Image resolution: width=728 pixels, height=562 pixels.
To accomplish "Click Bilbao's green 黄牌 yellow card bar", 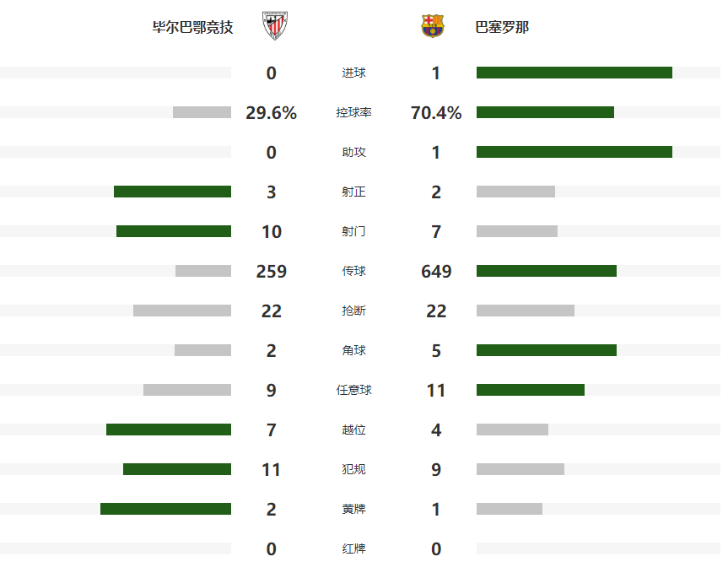I will coord(165,509).
